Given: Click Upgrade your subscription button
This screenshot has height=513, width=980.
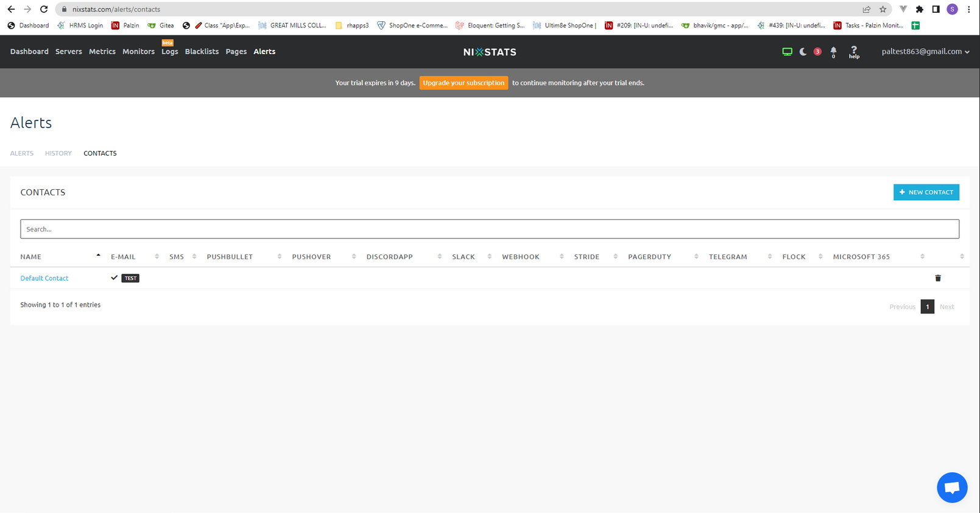Looking at the screenshot, I should pos(464,83).
